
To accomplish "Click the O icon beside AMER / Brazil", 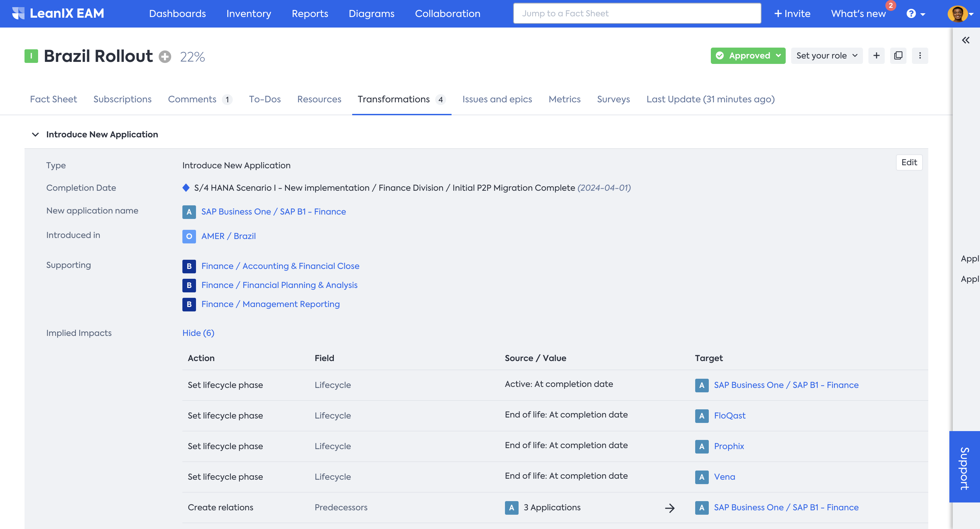I will coord(189,236).
